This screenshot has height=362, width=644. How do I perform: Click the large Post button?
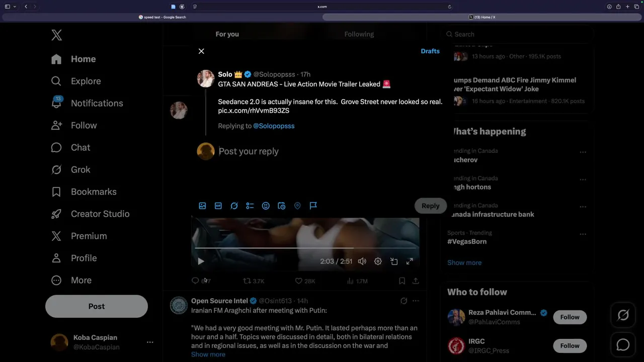pos(97,306)
